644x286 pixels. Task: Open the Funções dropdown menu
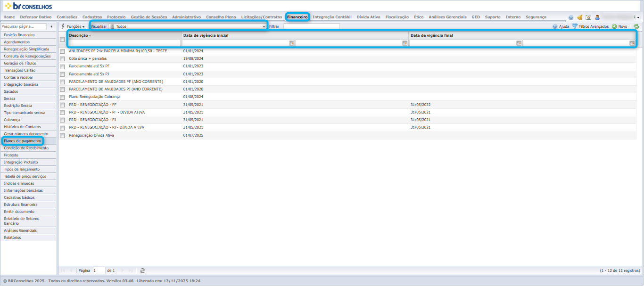point(74,27)
